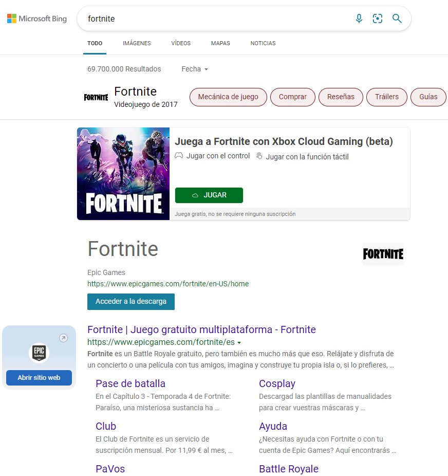The height and width of the screenshot is (476, 448).
Task: Open Fortnite Juego gratuito multiplataforma result
Action: click(x=201, y=329)
